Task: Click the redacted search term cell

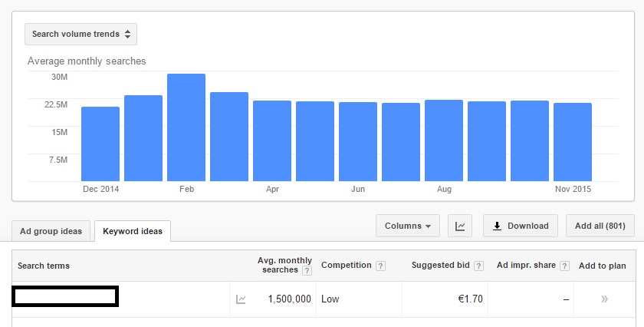Action: coord(64,296)
